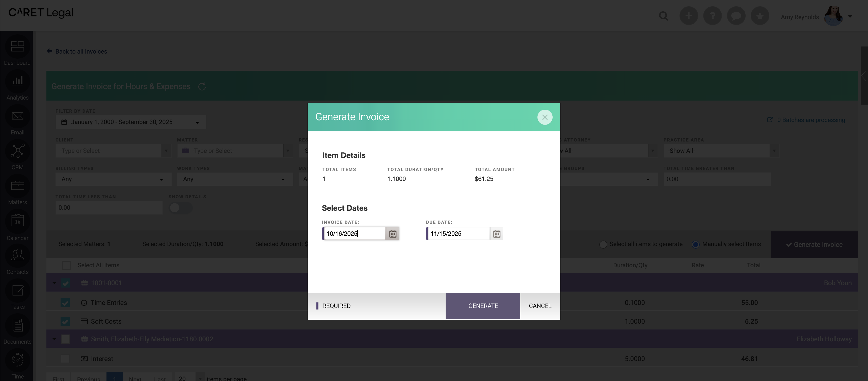Open the Tasks sidebar icon
868x381 pixels.
point(17,291)
